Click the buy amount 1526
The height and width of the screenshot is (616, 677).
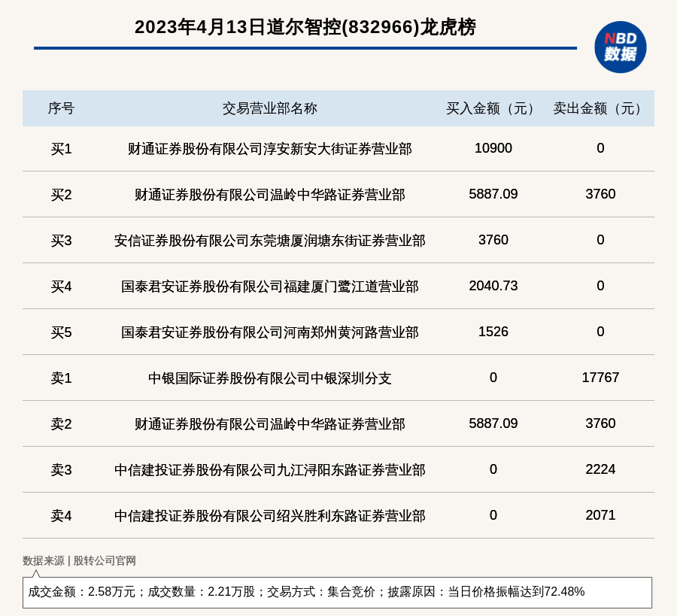(x=493, y=331)
